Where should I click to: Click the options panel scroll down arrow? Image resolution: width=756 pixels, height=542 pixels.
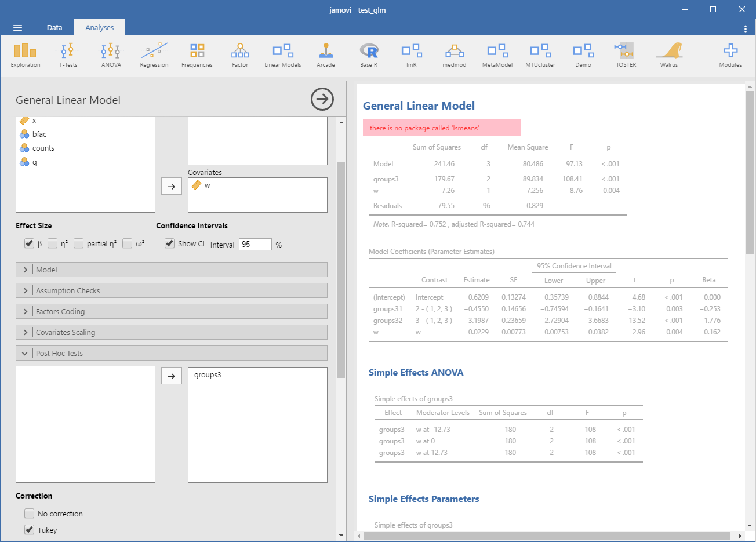point(341,536)
